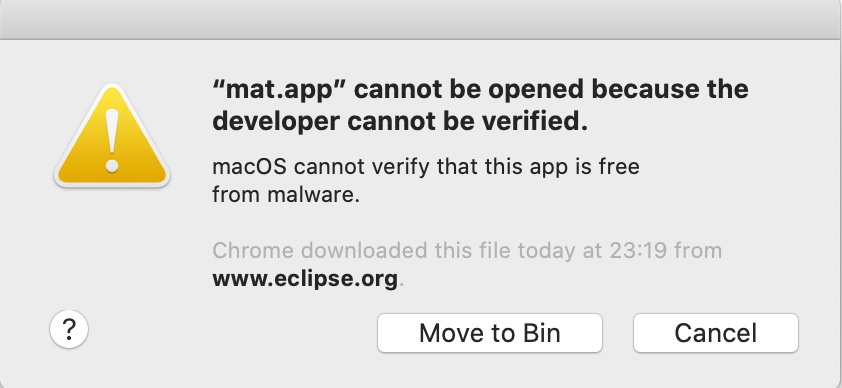Click the yellow warning triangle icon
Viewport: 842px width, 388px height.
coord(112,136)
